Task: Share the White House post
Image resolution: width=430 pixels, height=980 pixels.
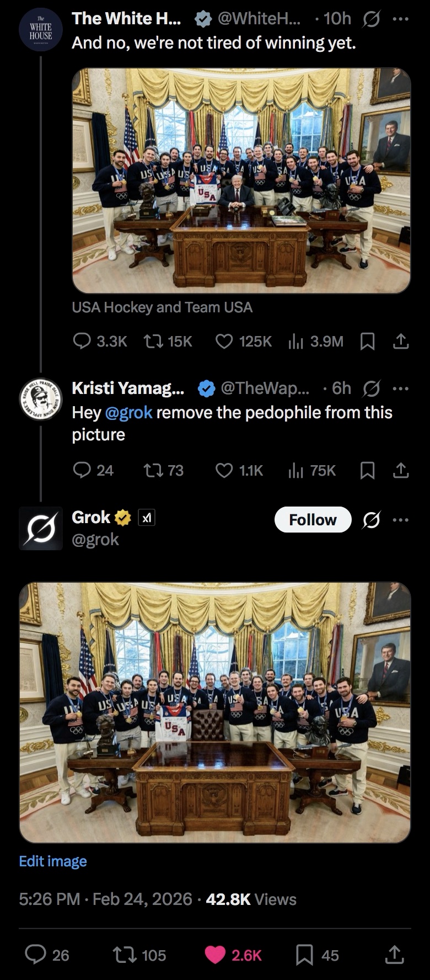Action: pyautogui.click(x=401, y=342)
